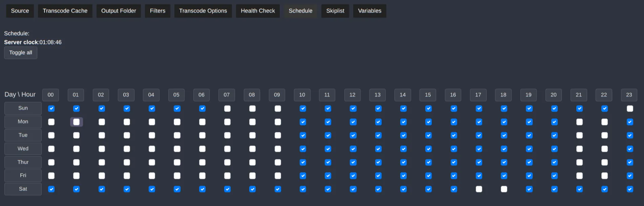Toggle the hour 05 column button

(176, 95)
